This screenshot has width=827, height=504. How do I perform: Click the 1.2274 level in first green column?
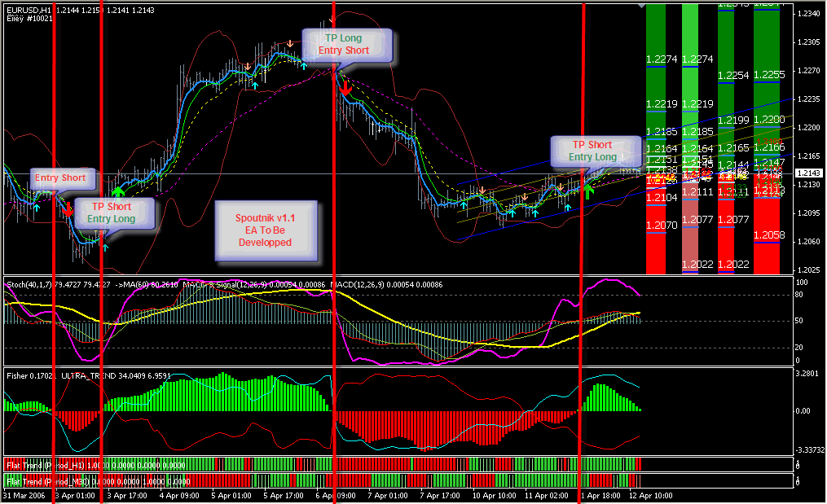pos(661,59)
